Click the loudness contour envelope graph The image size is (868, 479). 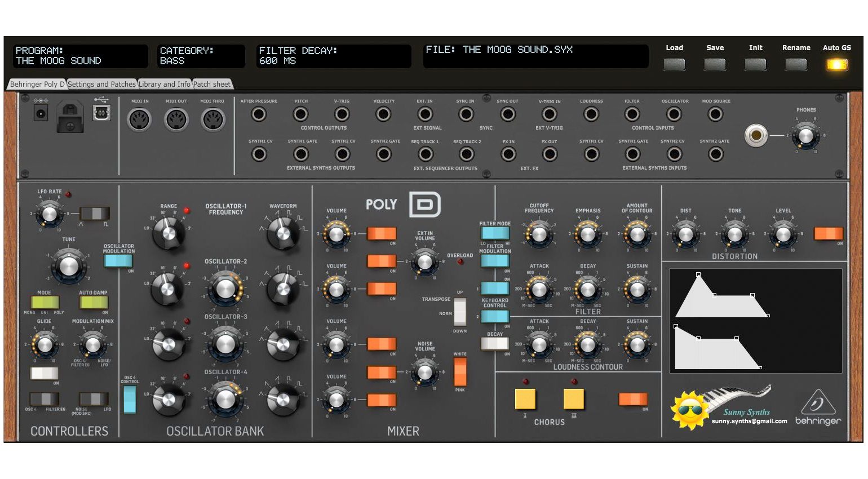(x=718, y=347)
